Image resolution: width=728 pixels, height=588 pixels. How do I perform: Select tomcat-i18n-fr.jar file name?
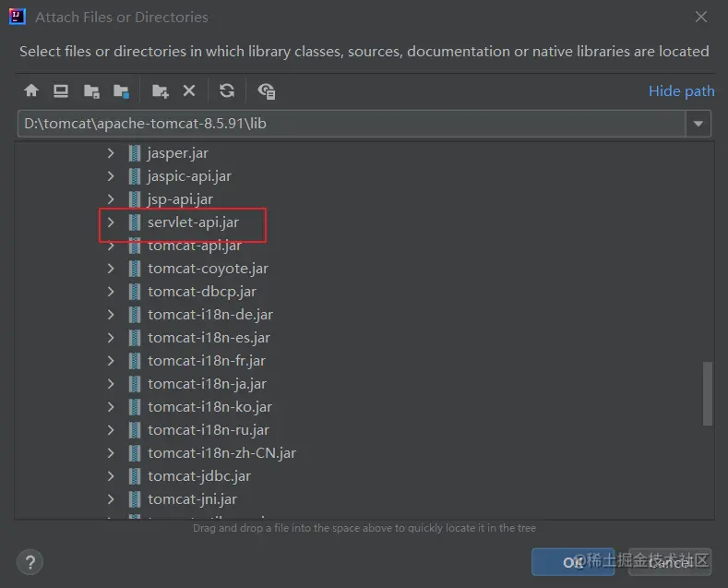207,361
